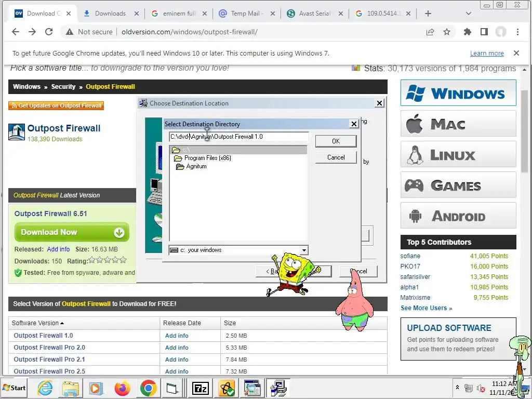Close the Choose Destination Location window
Viewport: 532px width, 399px height.
[379, 103]
